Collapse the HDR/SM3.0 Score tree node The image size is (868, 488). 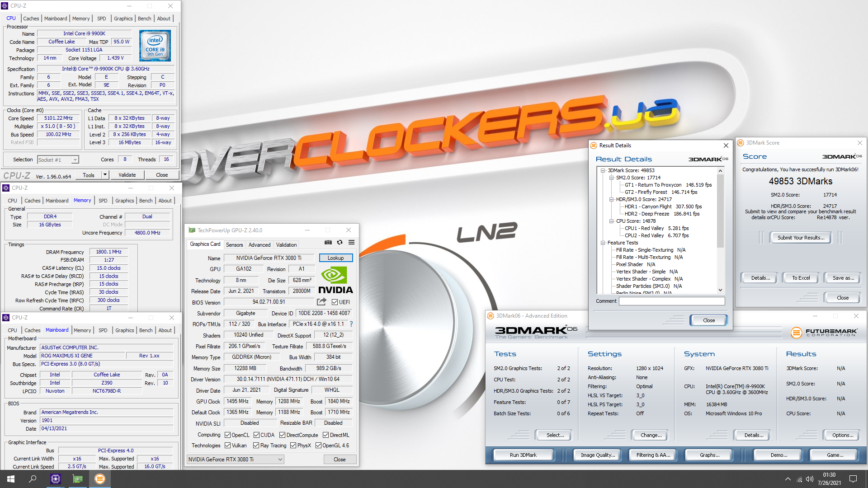[x=611, y=199]
